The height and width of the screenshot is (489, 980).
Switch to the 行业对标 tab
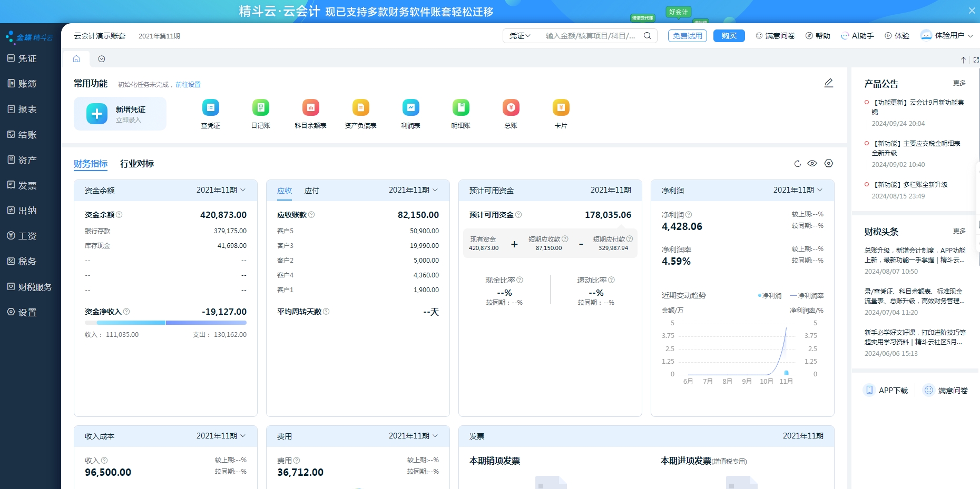pyautogui.click(x=137, y=164)
